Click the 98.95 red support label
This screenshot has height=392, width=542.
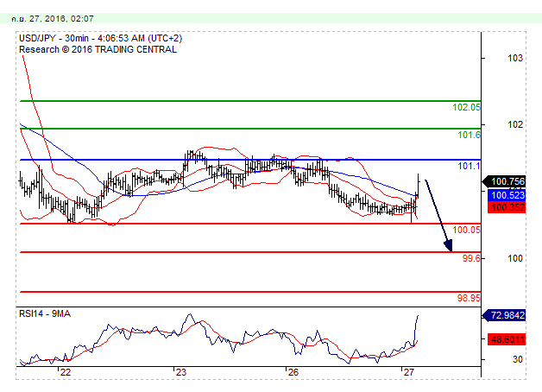[x=469, y=298]
